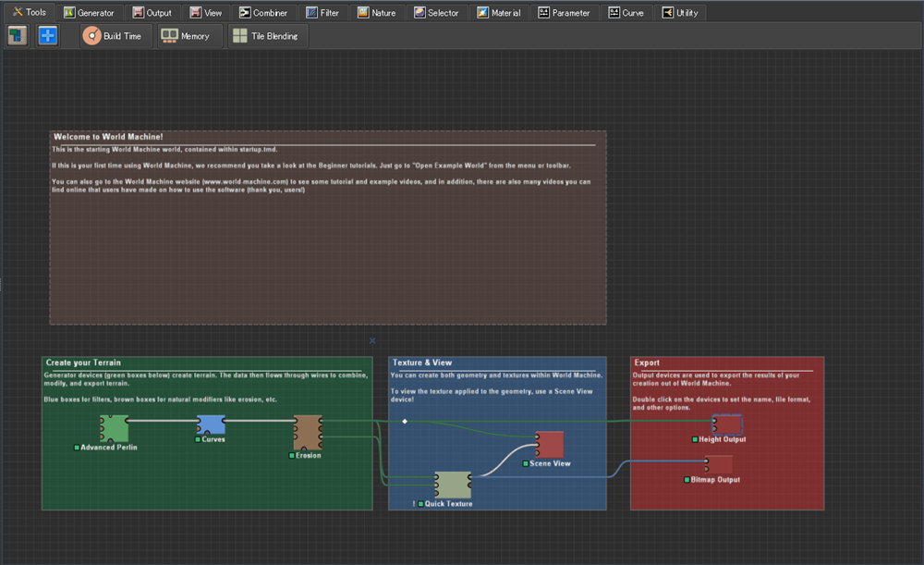Select the Height Output device node
This screenshot has width=924, height=565.
click(x=726, y=424)
